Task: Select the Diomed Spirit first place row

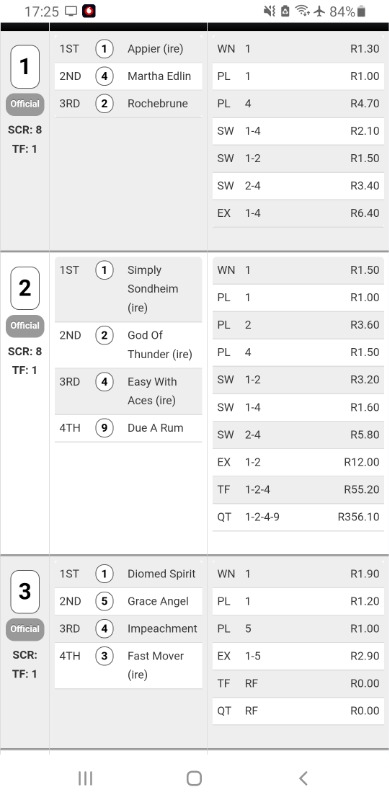Action: pos(128,574)
